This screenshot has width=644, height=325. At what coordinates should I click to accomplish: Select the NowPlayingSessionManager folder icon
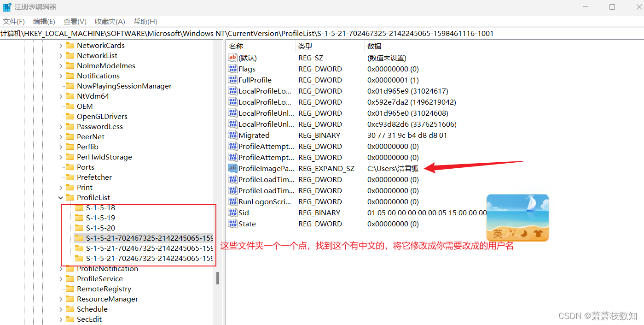click(x=70, y=86)
